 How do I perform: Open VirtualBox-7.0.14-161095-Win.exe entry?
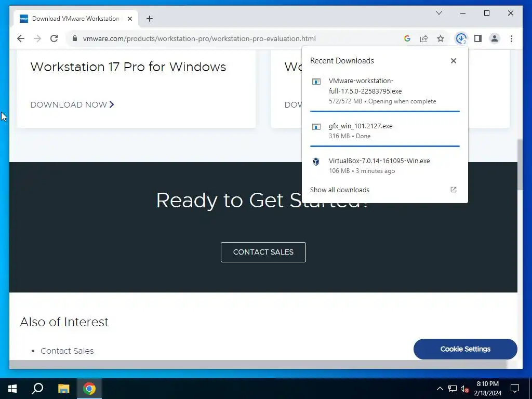[385, 166]
